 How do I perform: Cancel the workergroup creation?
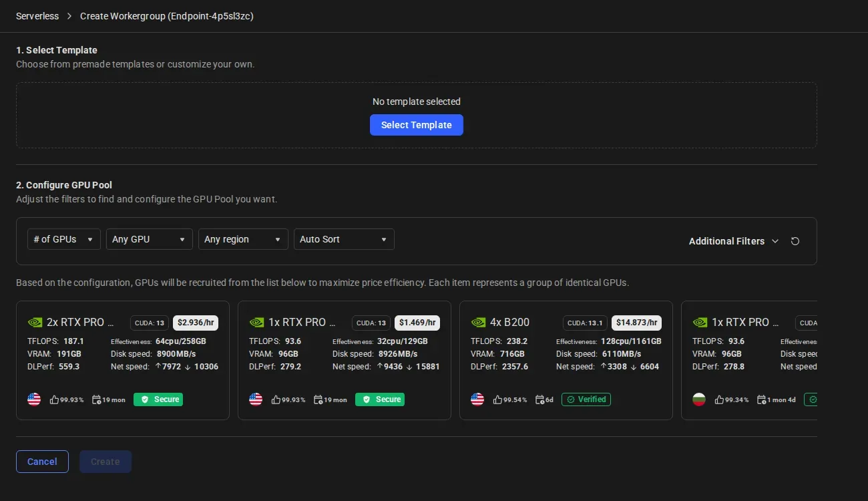42,462
